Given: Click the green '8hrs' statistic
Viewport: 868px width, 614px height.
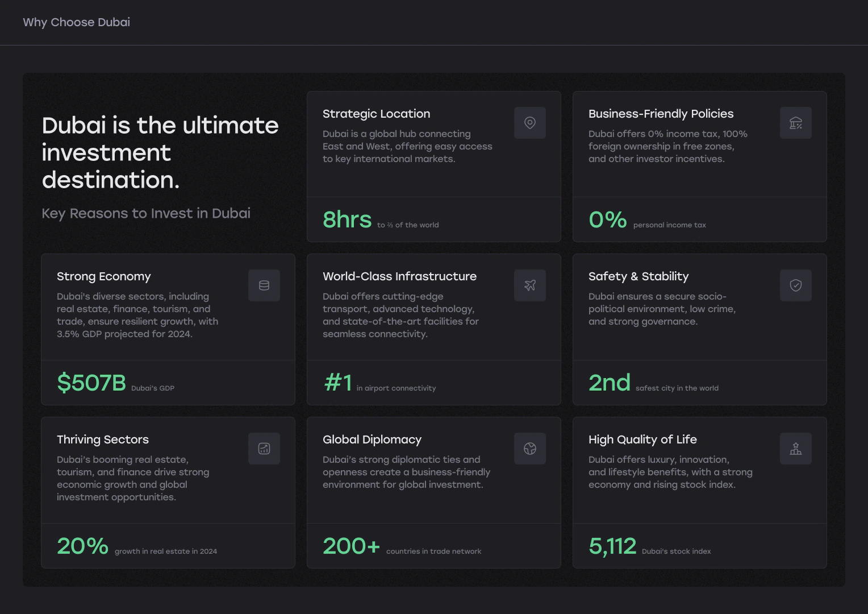Looking at the screenshot, I should (347, 219).
